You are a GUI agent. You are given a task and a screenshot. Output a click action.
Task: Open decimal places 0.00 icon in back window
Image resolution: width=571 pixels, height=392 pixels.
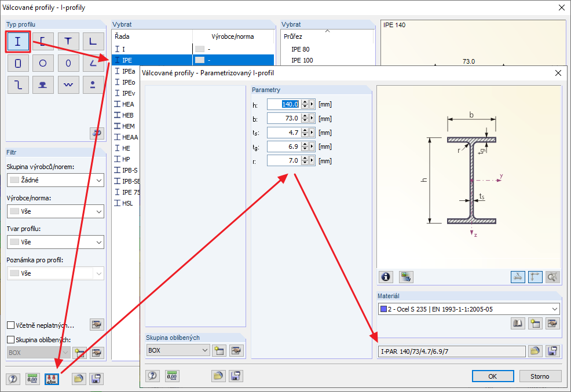click(x=32, y=379)
